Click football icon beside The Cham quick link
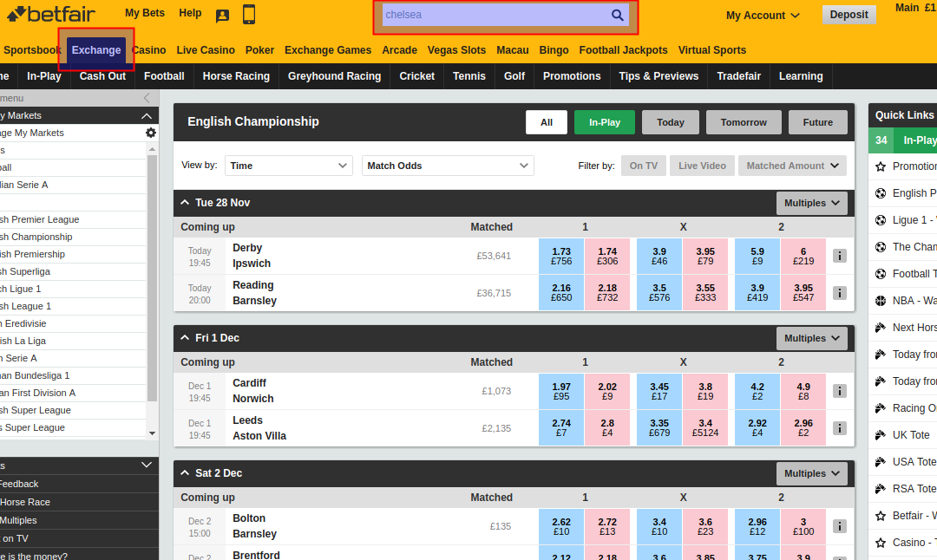Image resolution: width=937 pixels, height=560 pixels. 881,247
